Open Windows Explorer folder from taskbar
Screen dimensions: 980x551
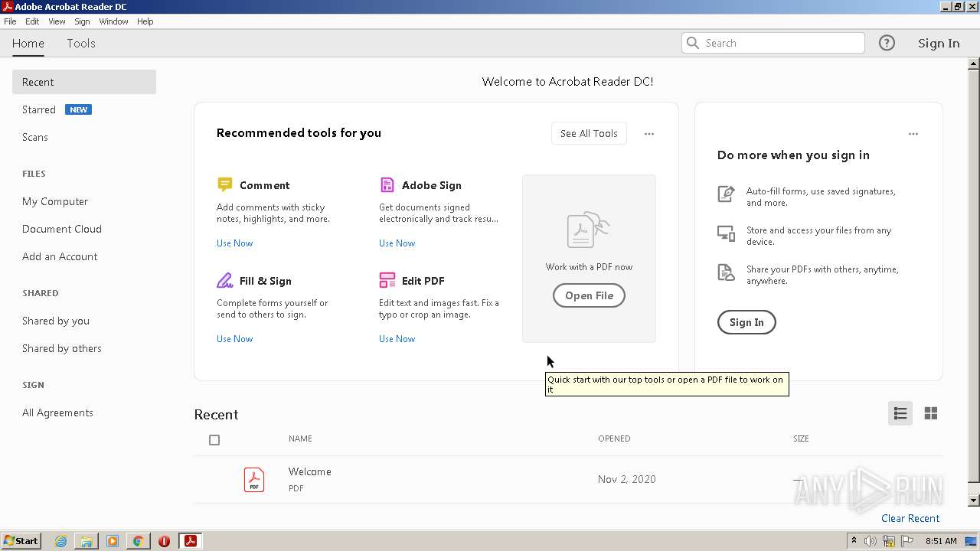tap(87, 541)
